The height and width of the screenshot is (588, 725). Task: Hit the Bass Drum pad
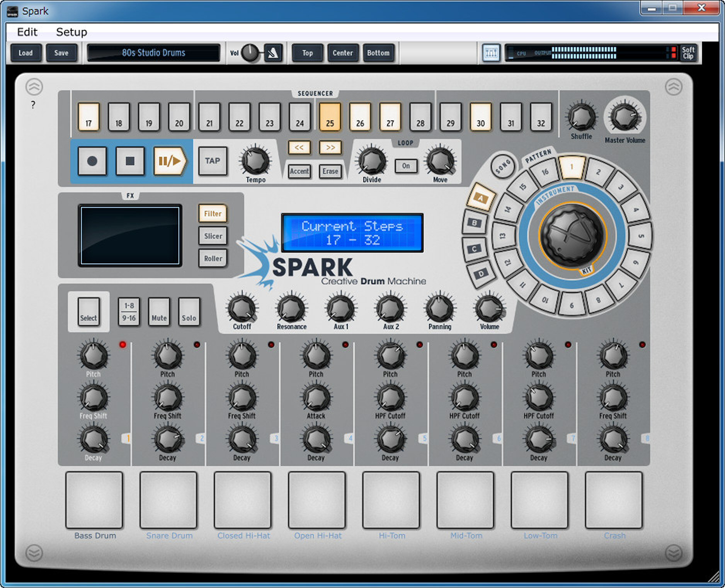point(94,500)
